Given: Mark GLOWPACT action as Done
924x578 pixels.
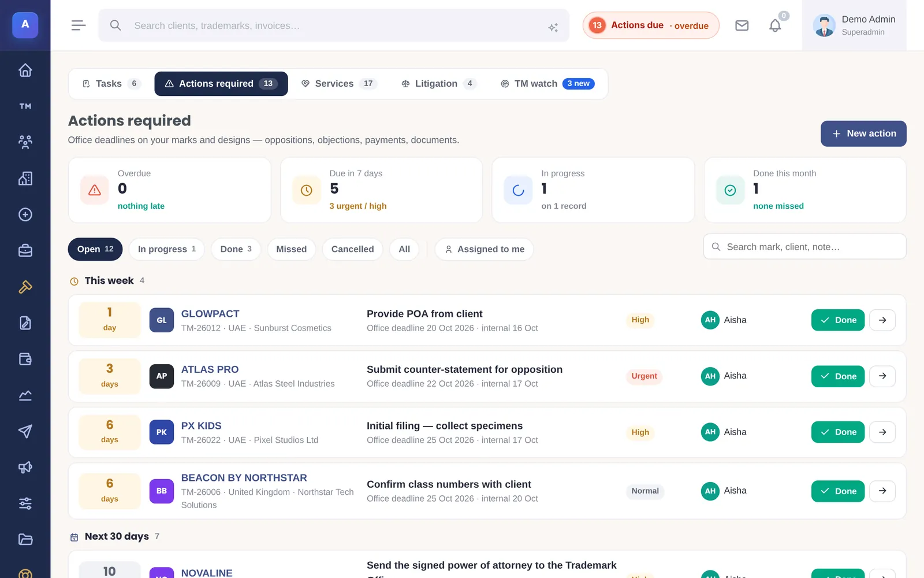Looking at the screenshot, I should 838,320.
